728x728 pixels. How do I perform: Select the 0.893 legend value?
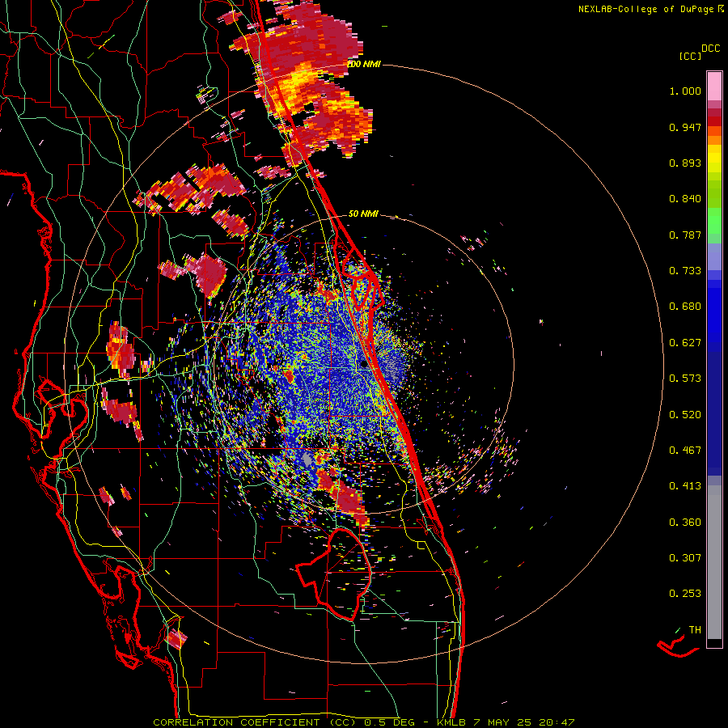click(x=685, y=163)
